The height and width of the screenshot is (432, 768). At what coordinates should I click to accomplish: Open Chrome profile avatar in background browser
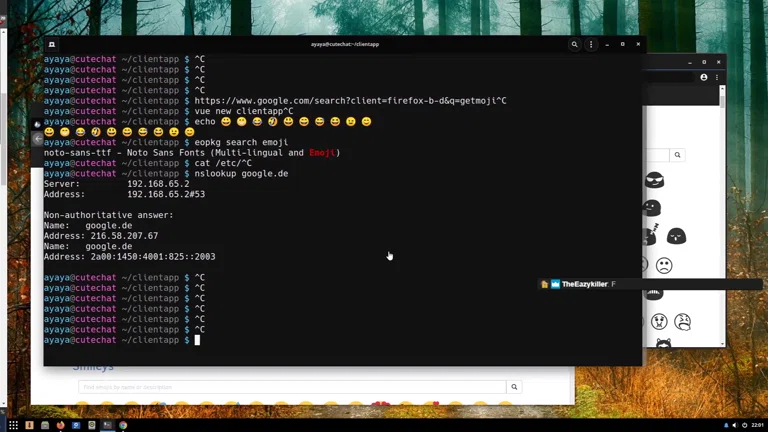(704, 77)
